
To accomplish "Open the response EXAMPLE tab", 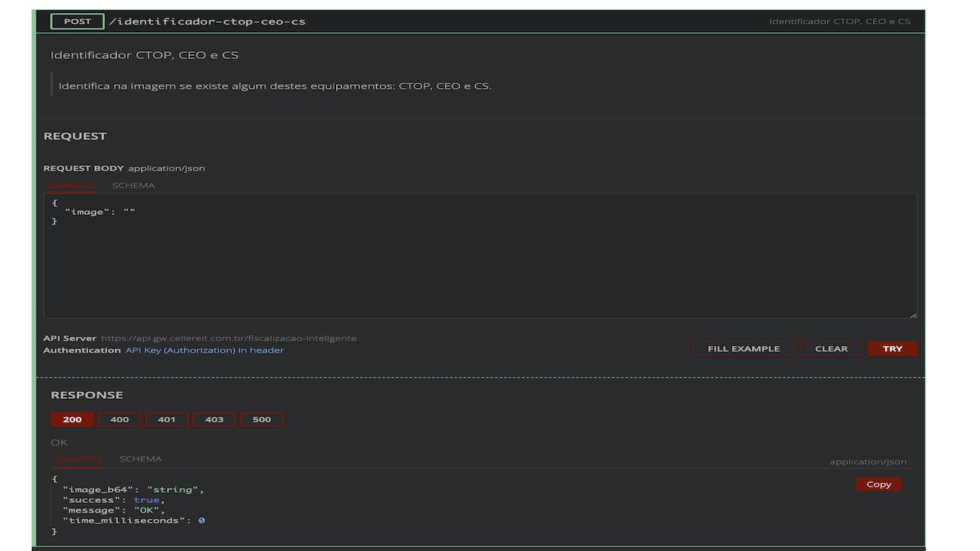I will [79, 459].
